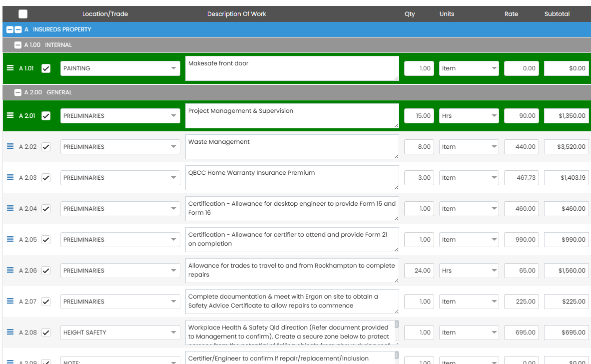Click the row handle icon for A 2.04

coord(10,208)
